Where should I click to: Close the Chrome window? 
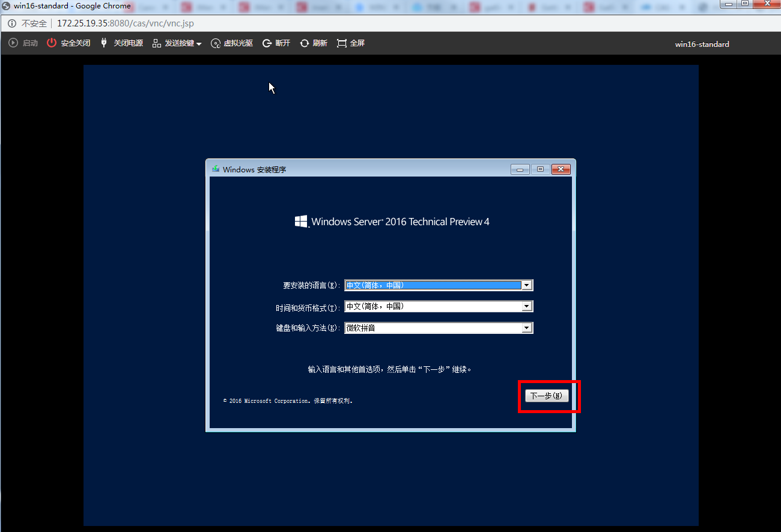[x=766, y=4]
